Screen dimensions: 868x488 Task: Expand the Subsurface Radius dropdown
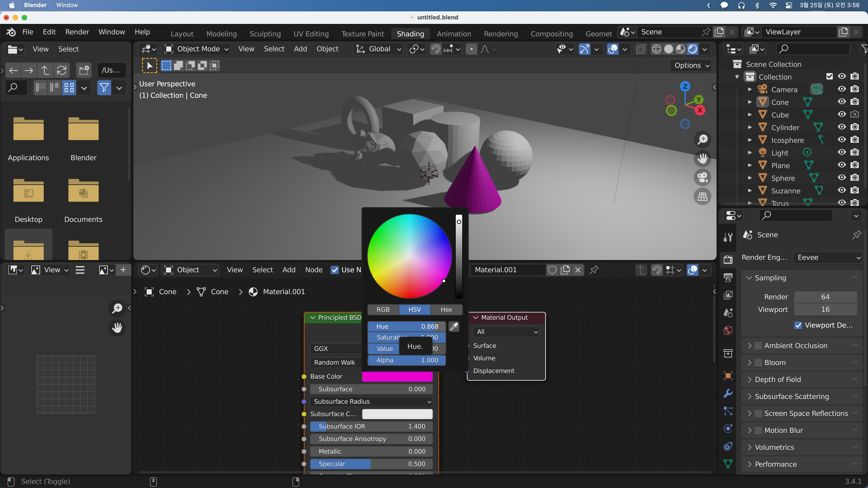pyautogui.click(x=371, y=402)
